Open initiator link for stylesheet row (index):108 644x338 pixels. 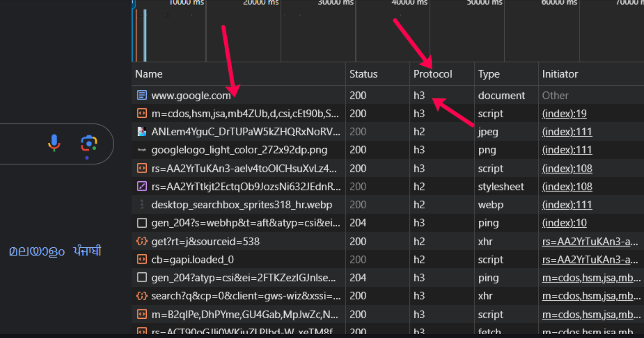click(x=567, y=186)
